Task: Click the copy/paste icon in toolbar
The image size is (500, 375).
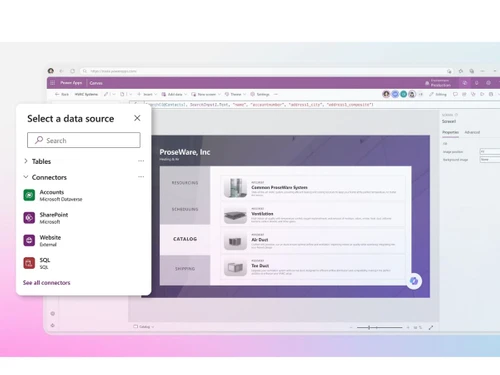Action: [122, 94]
